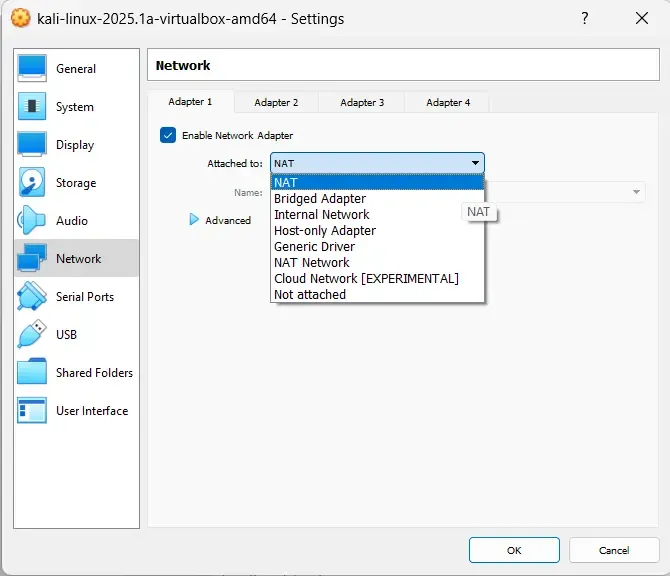Select the System chip icon
Screen dimensions: 670x576
32,106
